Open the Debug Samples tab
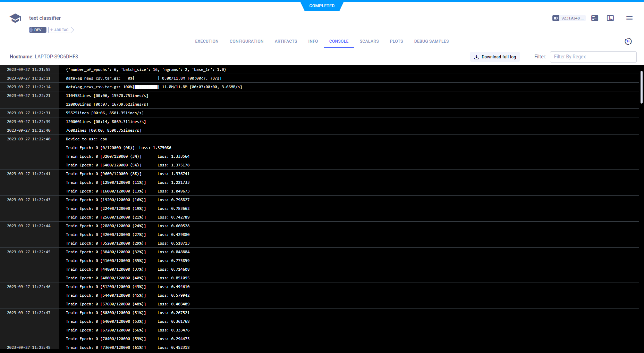The height and width of the screenshot is (353, 644). [x=431, y=41]
